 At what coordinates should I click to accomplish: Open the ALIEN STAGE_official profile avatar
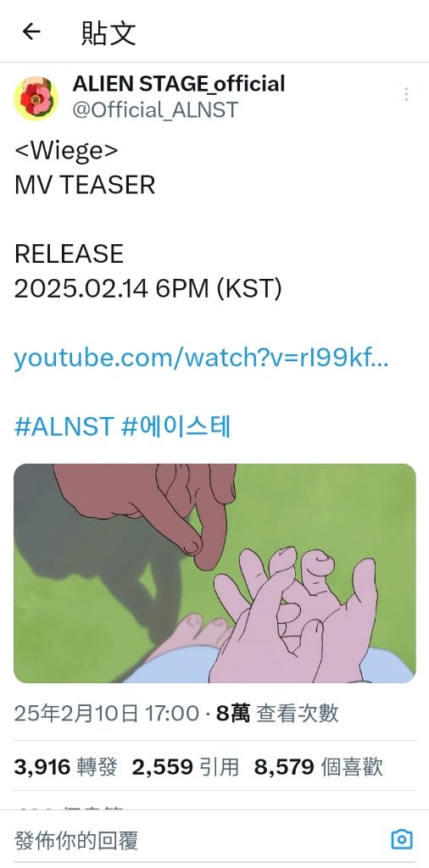36,98
